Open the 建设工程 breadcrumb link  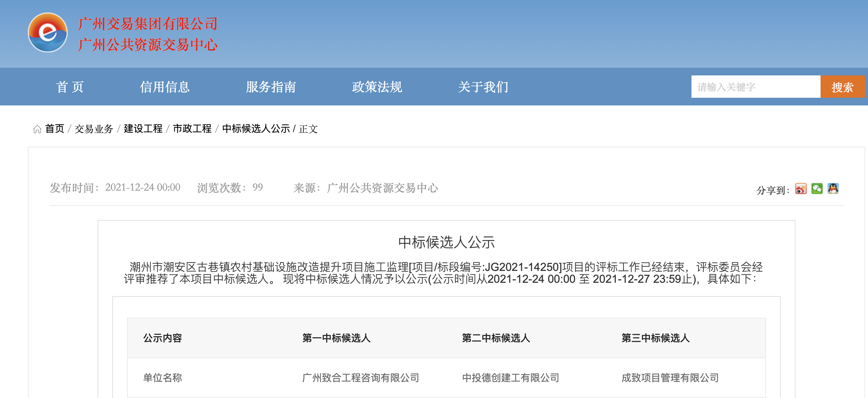point(143,129)
